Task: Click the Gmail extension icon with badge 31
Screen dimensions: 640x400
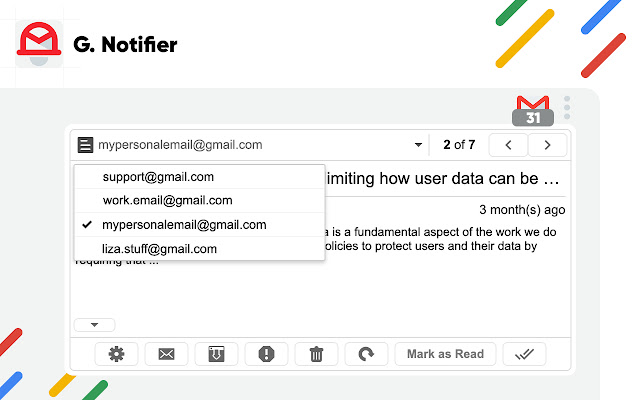Action: [x=533, y=110]
